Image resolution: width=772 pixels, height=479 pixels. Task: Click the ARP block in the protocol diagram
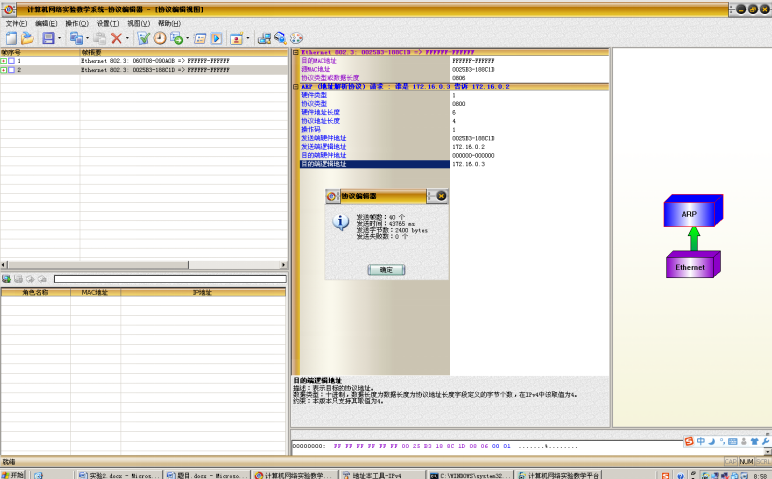(x=693, y=211)
